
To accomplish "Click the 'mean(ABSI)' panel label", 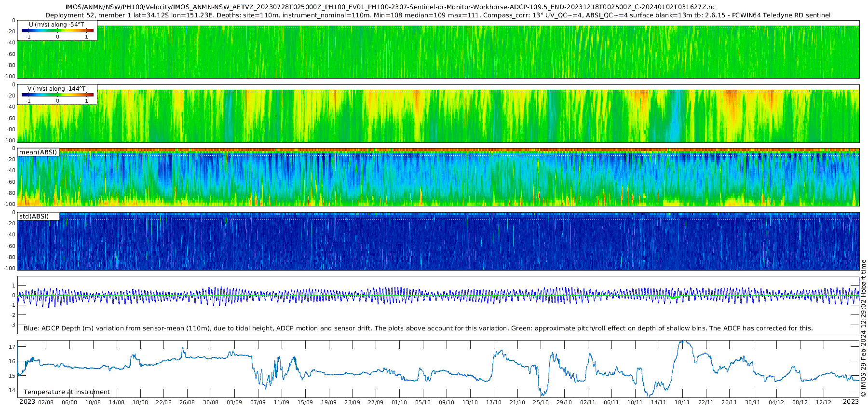I will point(38,152).
